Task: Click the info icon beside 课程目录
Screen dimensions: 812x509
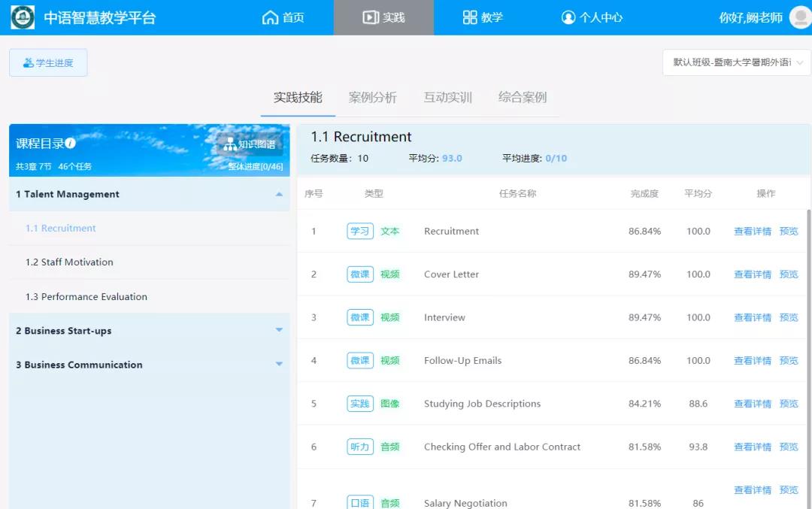Action: [70, 144]
